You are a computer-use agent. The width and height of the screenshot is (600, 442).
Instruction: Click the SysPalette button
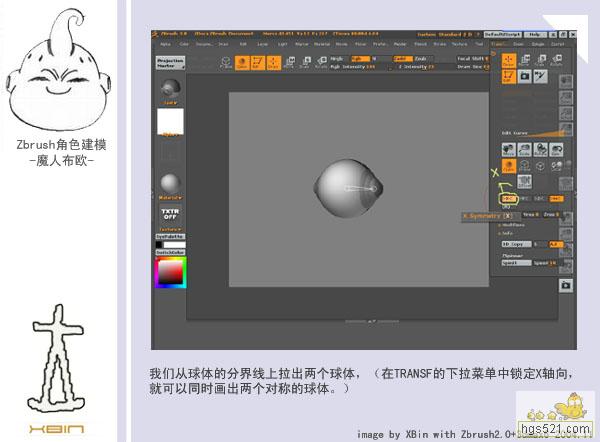pos(170,236)
